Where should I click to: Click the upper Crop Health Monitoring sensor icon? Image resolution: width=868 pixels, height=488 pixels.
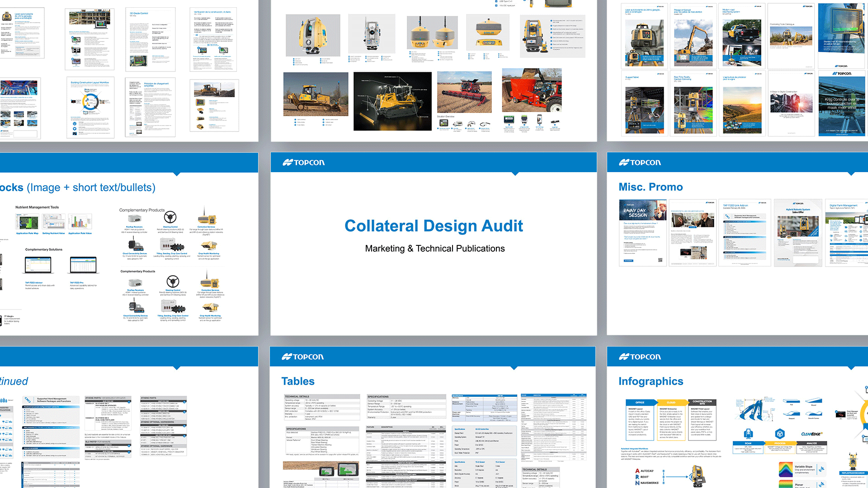pos(208,245)
